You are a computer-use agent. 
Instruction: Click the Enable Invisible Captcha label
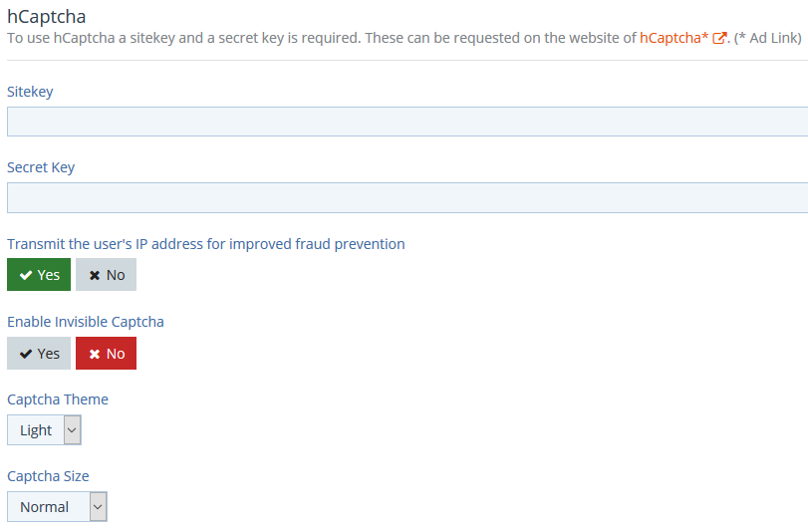86,322
